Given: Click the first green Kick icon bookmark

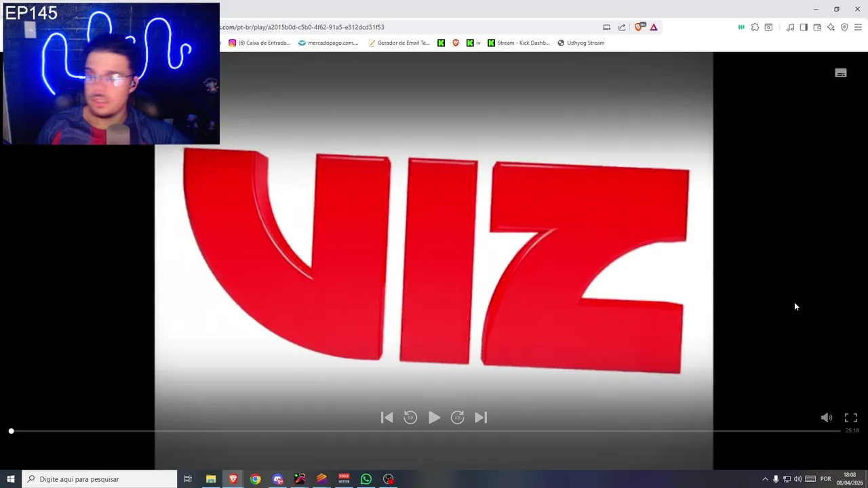Looking at the screenshot, I should point(441,43).
